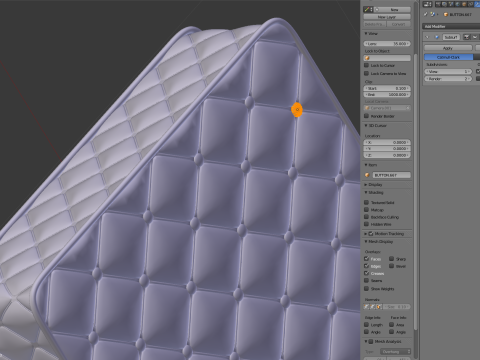Enable Lock to Cursor checkbox
480x360 pixels.
click(x=366, y=65)
